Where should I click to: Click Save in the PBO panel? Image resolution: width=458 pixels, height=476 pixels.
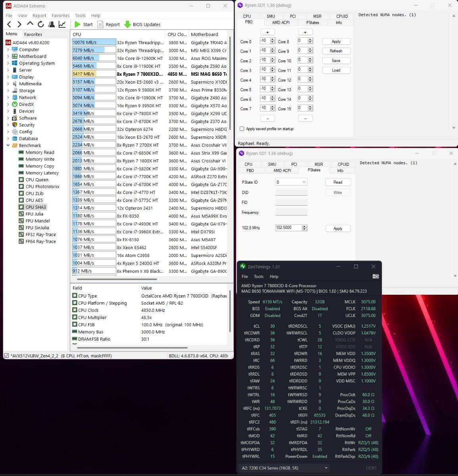[336, 61]
